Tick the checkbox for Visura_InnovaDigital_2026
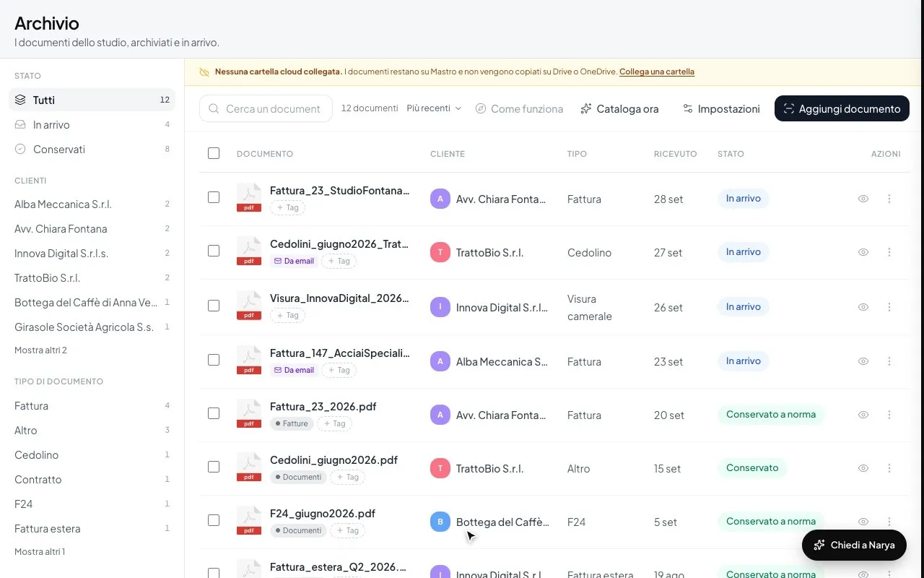The height and width of the screenshot is (578, 924). click(213, 306)
